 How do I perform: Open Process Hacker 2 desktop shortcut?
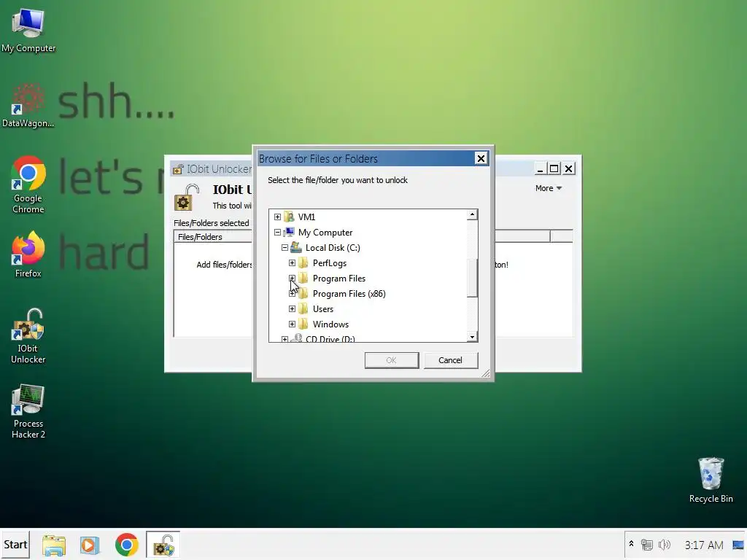(x=28, y=411)
